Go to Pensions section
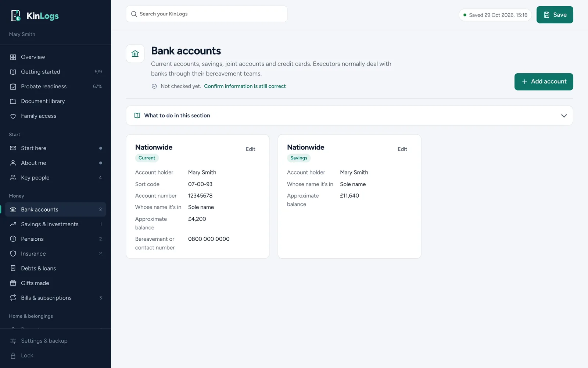 (55, 239)
